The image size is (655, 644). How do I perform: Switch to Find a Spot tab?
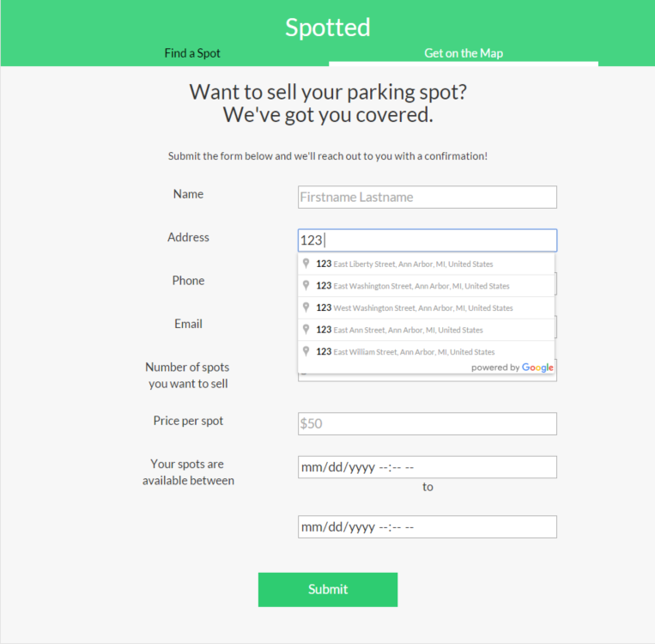[192, 53]
